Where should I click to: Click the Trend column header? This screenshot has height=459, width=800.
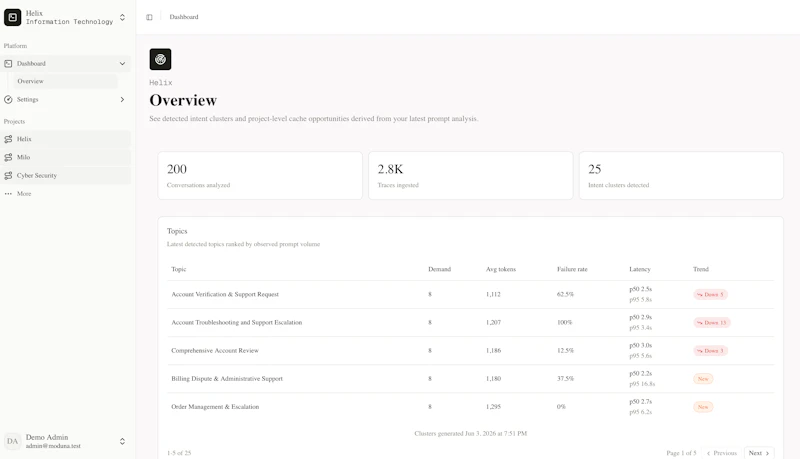(701, 269)
